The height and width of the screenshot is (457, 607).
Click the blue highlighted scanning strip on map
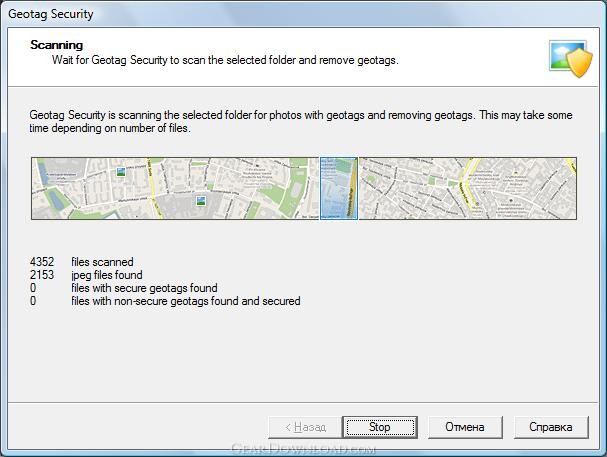click(339, 188)
